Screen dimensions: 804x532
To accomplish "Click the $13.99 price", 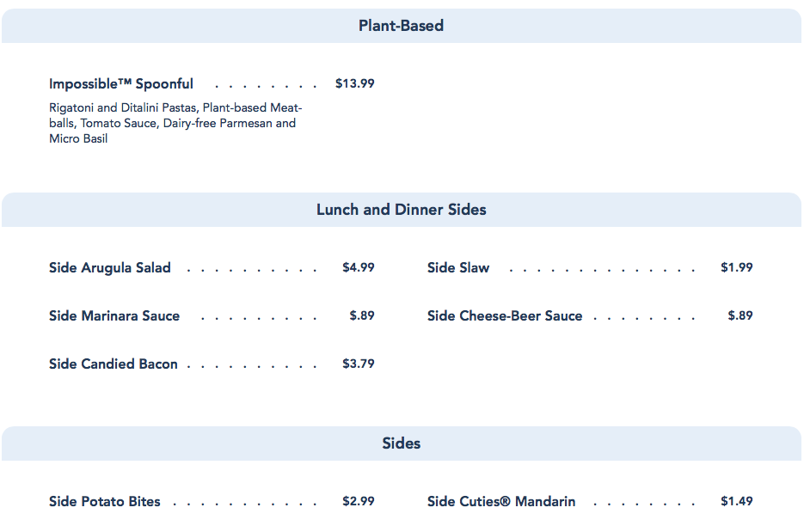I will click(x=354, y=84).
